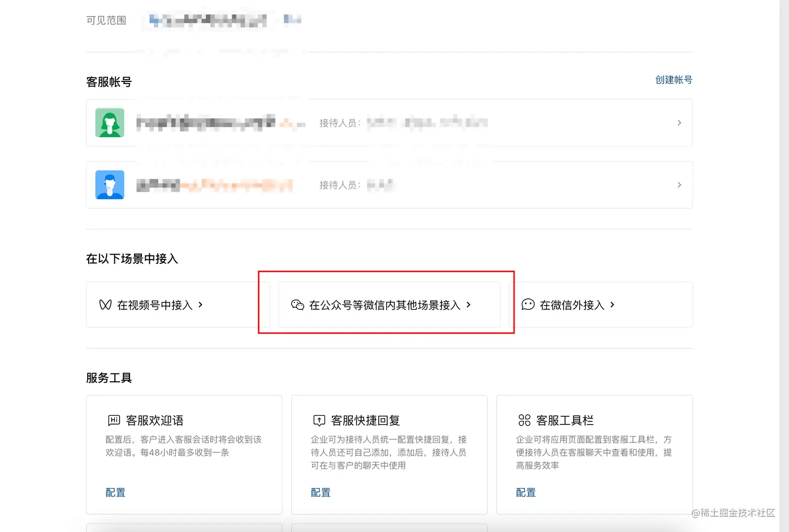Open 在微信外接入 option

pyautogui.click(x=601, y=305)
